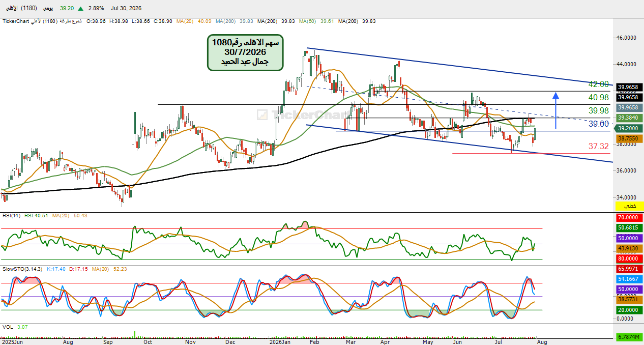Screen dimensions: 644x345
Task: Click the Dec time axis label
Action: pos(230,342)
